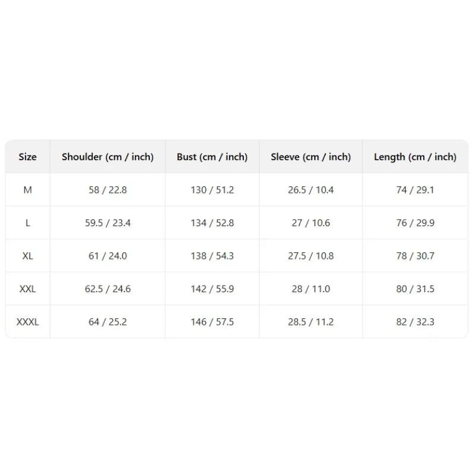Viewport: 476px width, 476px height.
Task: Select the XXL size row label
Action: click(x=27, y=289)
